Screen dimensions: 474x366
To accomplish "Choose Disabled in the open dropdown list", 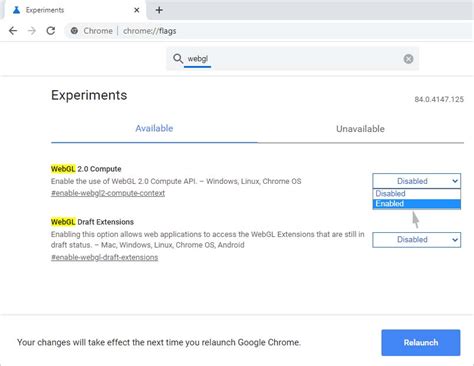I will pyautogui.click(x=417, y=194).
